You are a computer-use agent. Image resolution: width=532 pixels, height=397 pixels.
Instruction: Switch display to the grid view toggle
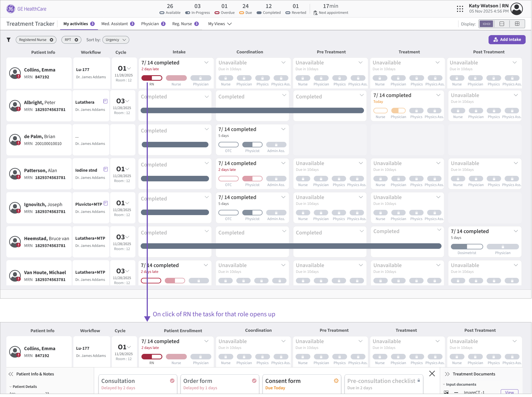(517, 24)
